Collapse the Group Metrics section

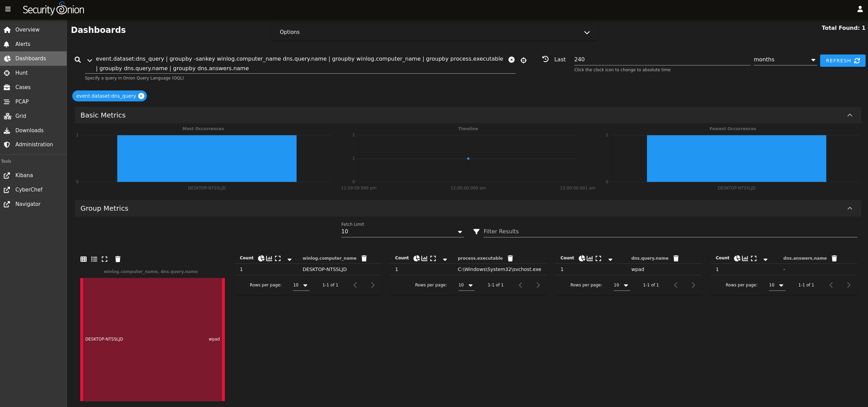pyautogui.click(x=850, y=208)
